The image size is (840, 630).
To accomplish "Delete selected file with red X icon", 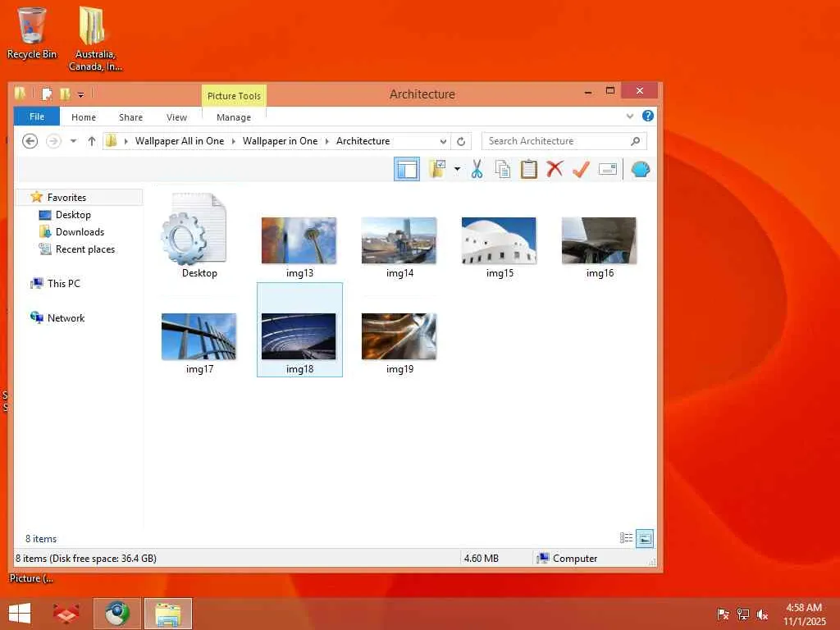I will (555, 169).
